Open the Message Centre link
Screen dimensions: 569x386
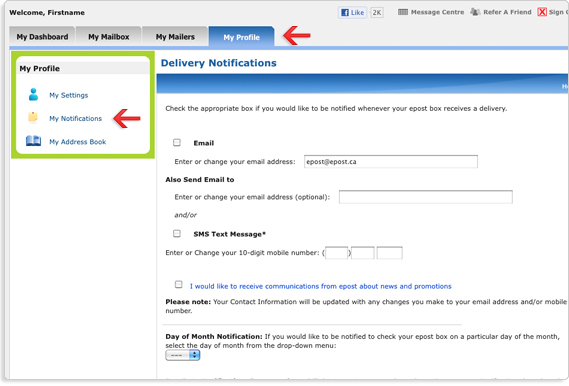pyautogui.click(x=437, y=12)
